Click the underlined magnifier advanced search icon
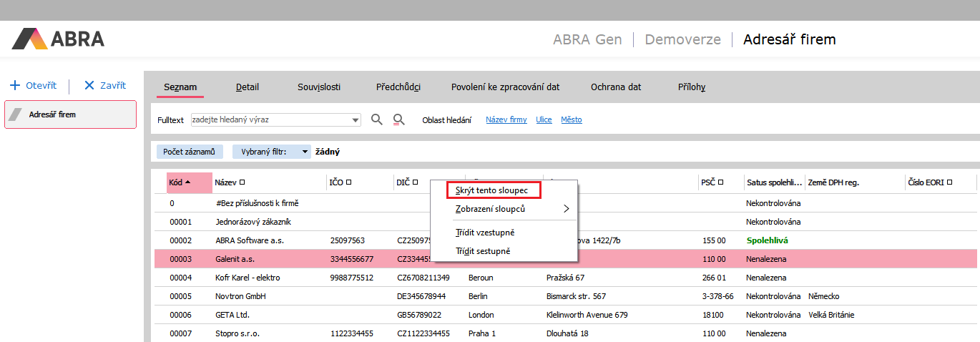The width and height of the screenshot is (980, 342). 399,119
